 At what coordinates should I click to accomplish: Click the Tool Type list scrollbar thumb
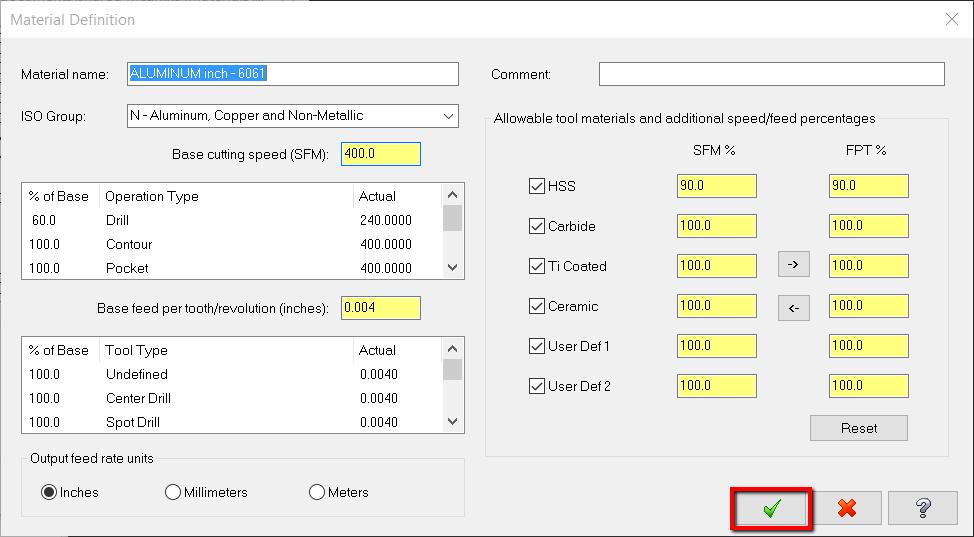tap(452, 370)
